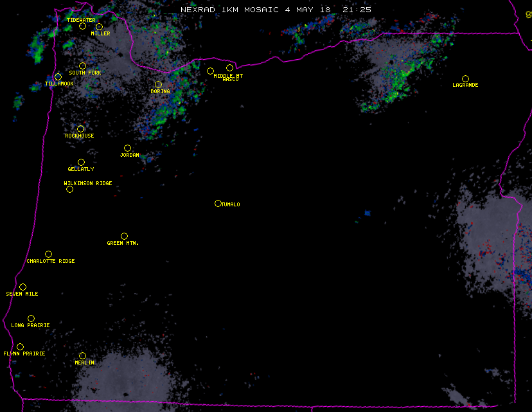Viewport: 532px width, 412px height.
Task: Click the Wasco station circle marker
Action: tap(229, 68)
